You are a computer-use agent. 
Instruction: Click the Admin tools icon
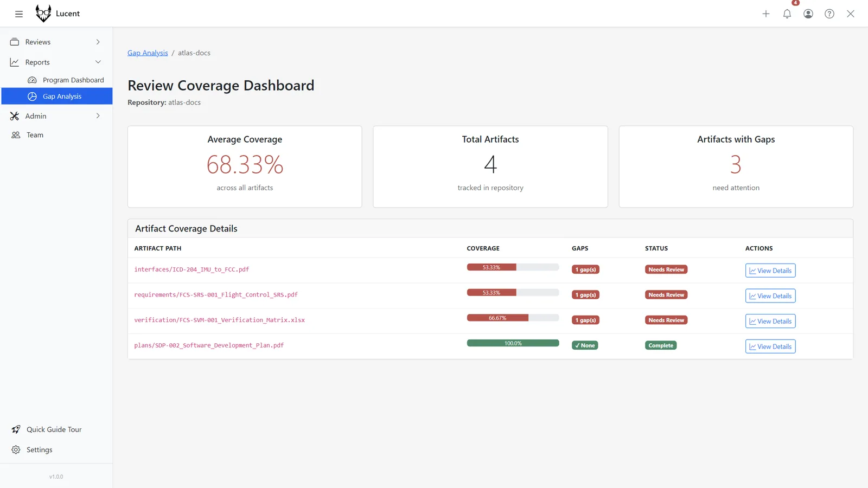tap(15, 116)
